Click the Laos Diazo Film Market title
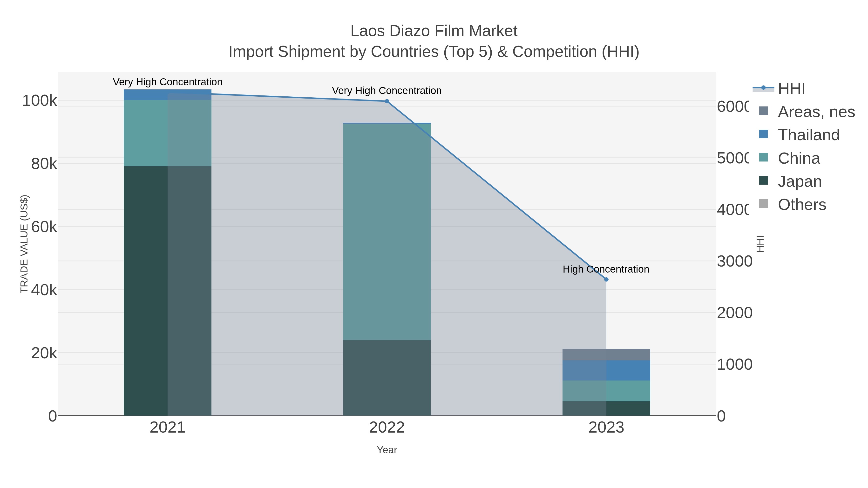The height and width of the screenshot is (488, 868). 434,31
